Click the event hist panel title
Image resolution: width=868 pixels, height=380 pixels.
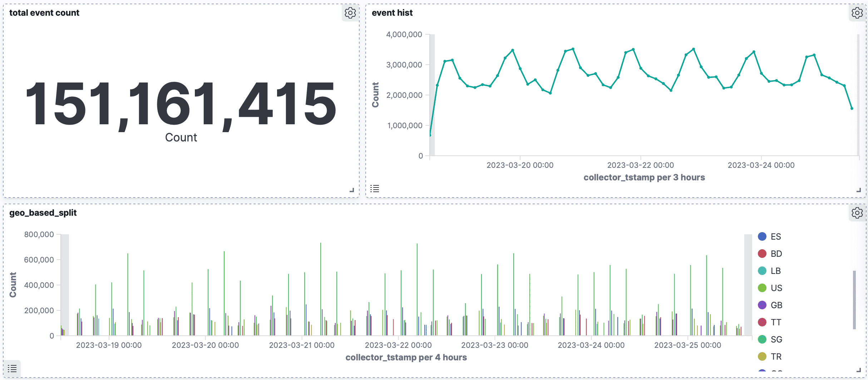coord(392,13)
